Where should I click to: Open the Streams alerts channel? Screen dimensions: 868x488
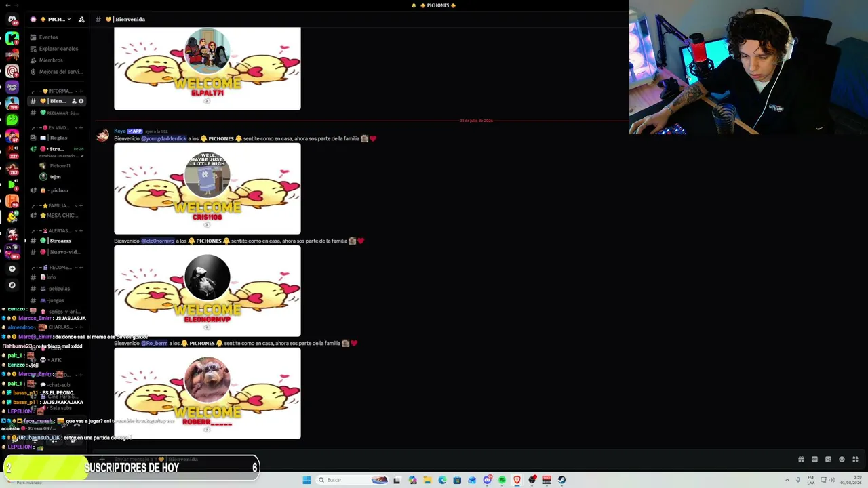click(57, 241)
